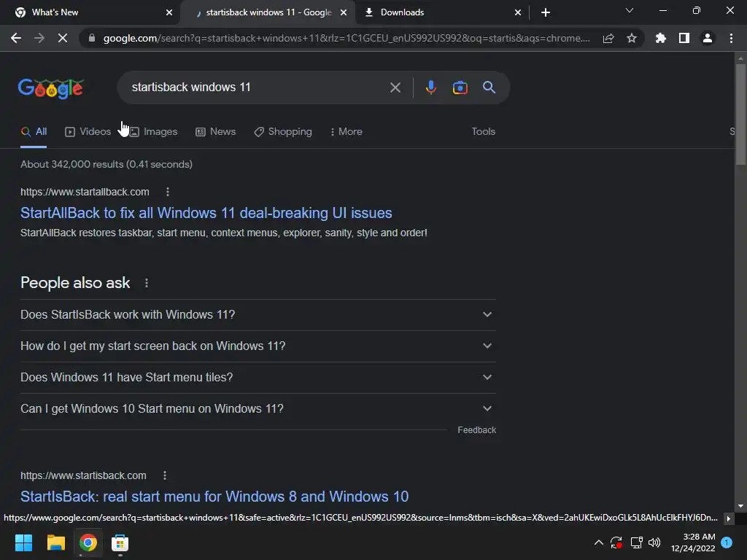Open the tab search dropdown

pos(630,10)
